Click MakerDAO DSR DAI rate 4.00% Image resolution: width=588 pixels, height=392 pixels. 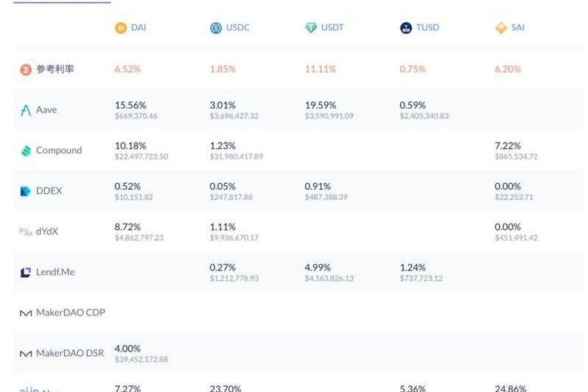click(x=127, y=348)
